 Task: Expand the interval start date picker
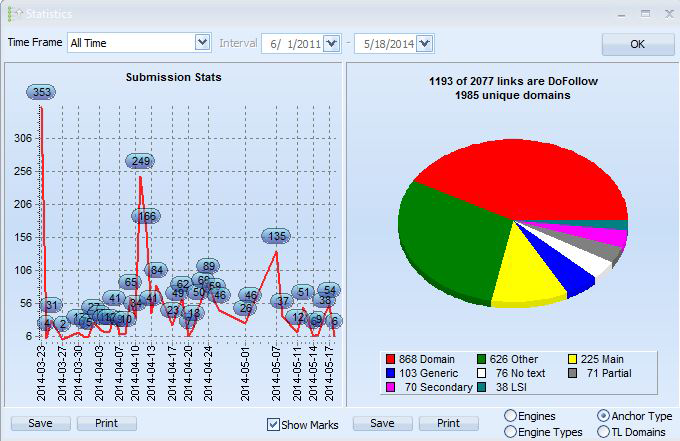pos(332,43)
